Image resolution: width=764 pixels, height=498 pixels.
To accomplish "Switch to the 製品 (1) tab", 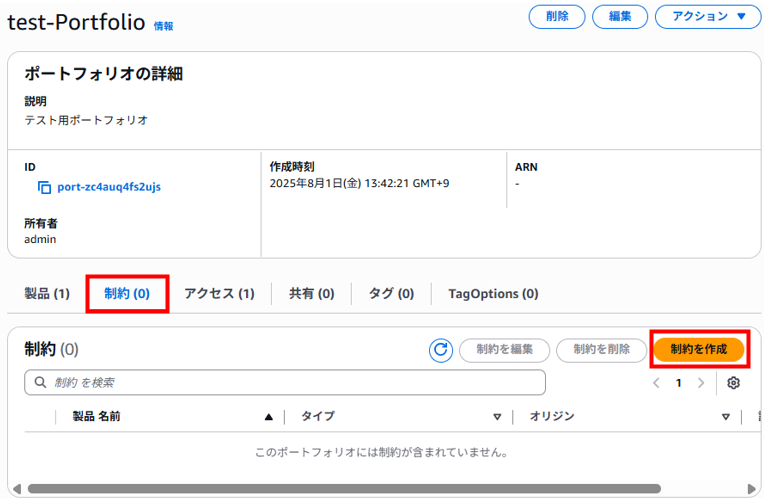I will 47,293.
